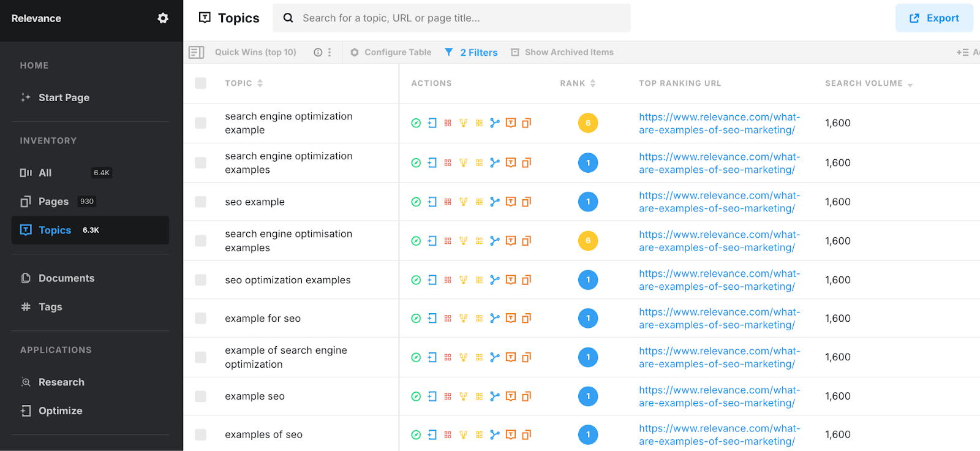980x451 pixels.
Task: Open Configure Table options
Action: [x=391, y=53]
